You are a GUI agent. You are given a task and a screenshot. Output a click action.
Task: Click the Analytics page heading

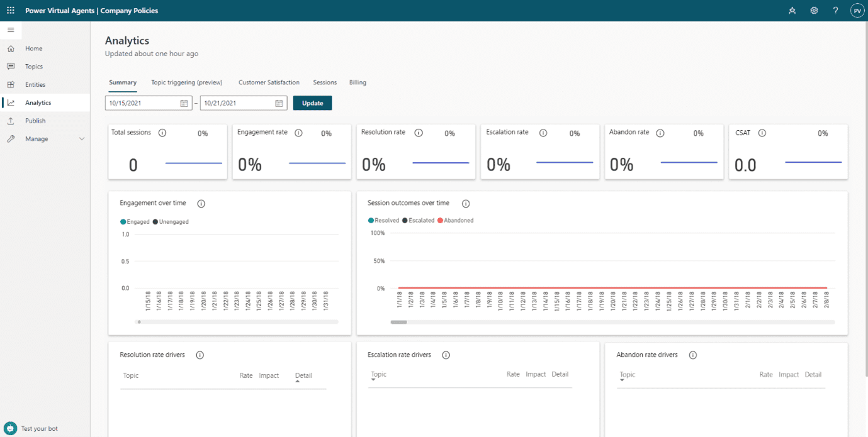tap(127, 41)
